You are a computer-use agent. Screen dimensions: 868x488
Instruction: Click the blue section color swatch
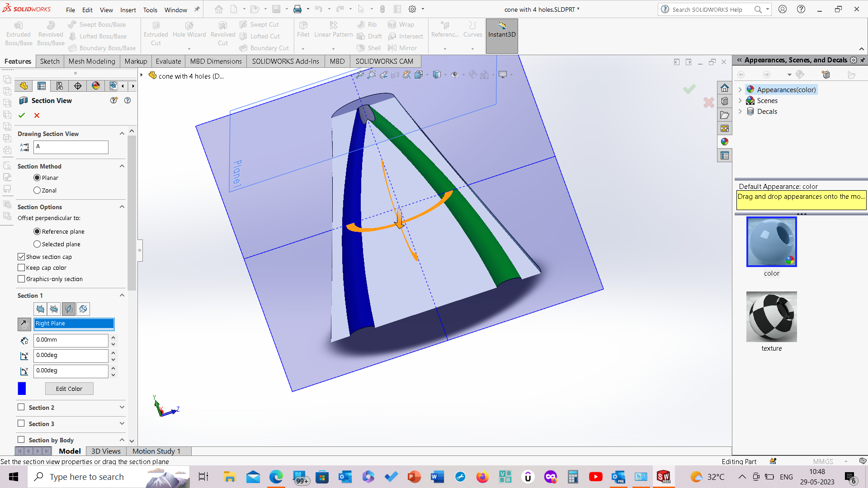point(22,389)
